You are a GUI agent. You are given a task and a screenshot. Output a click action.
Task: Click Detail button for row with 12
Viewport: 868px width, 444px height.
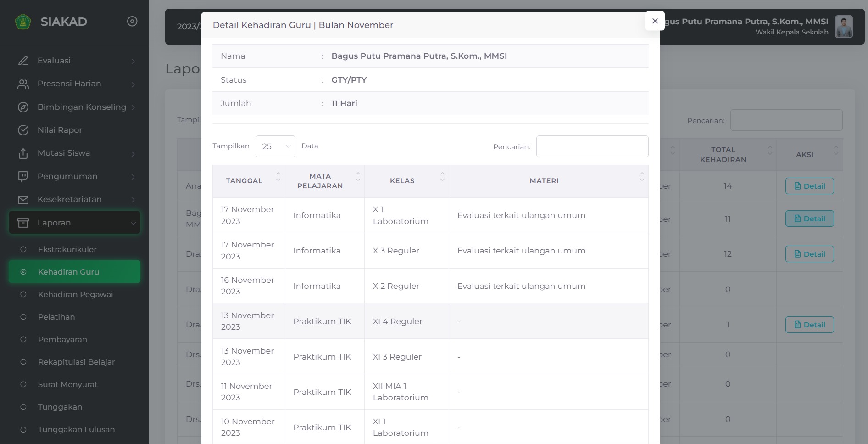(809, 254)
